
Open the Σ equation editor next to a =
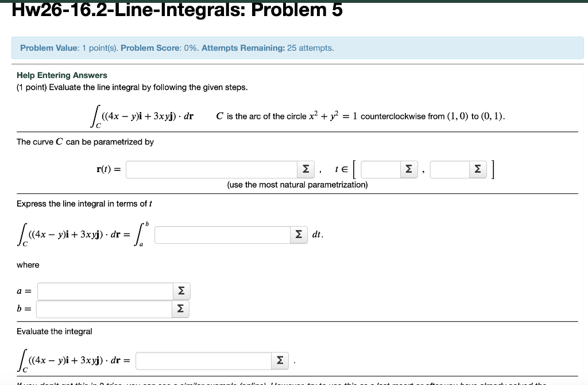click(180, 291)
